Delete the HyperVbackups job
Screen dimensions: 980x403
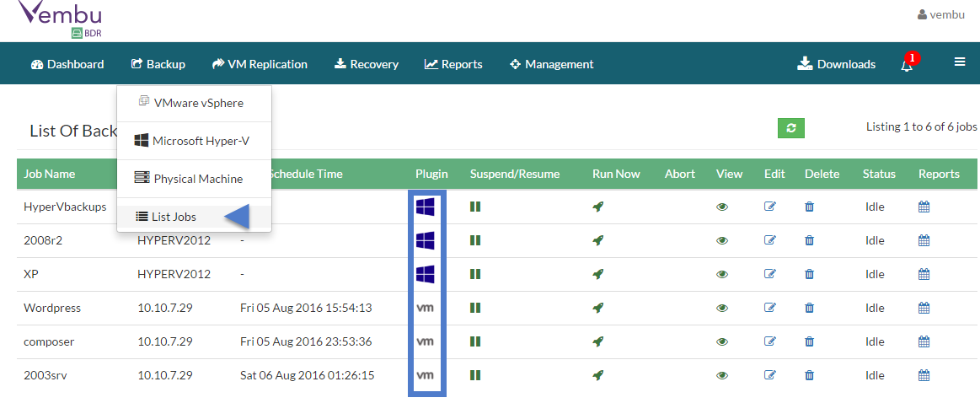pos(810,207)
